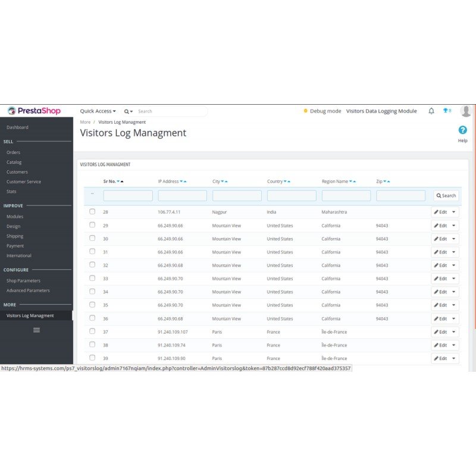Focus the IP Address filter field
Image resolution: width=476 pixels, height=476 pixels.
pos(183,196)
